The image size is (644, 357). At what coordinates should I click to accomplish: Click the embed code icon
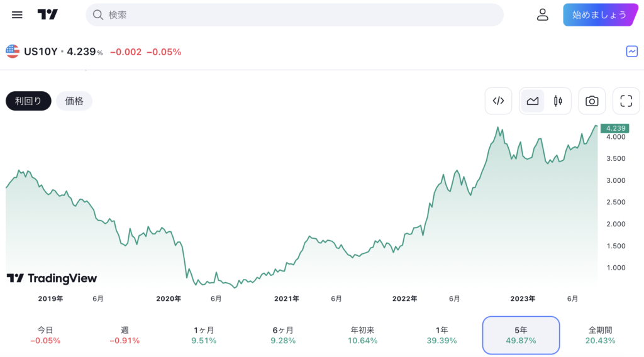[498, 101]
